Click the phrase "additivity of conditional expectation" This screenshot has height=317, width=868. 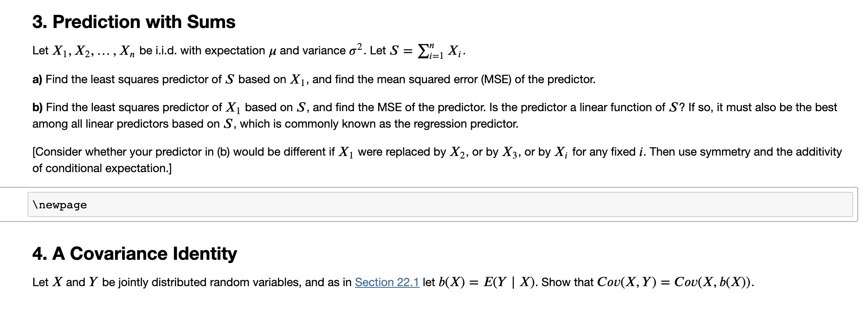point(437,160)
